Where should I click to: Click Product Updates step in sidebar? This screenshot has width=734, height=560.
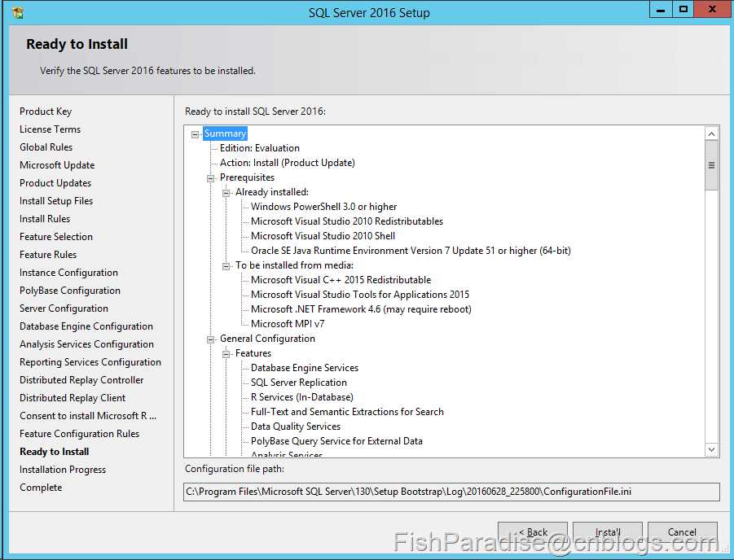coord(55,183)
